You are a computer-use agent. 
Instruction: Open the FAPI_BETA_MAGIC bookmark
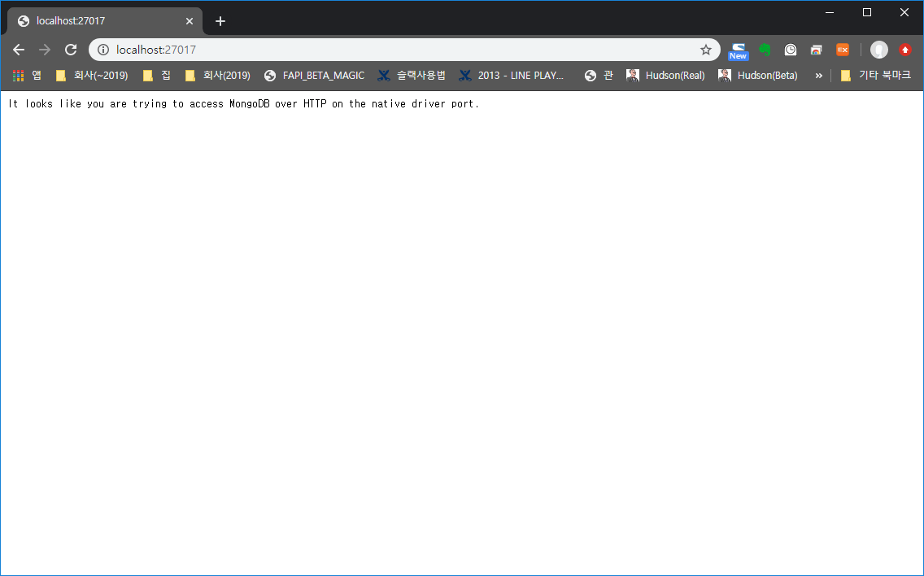click(314, 76)
